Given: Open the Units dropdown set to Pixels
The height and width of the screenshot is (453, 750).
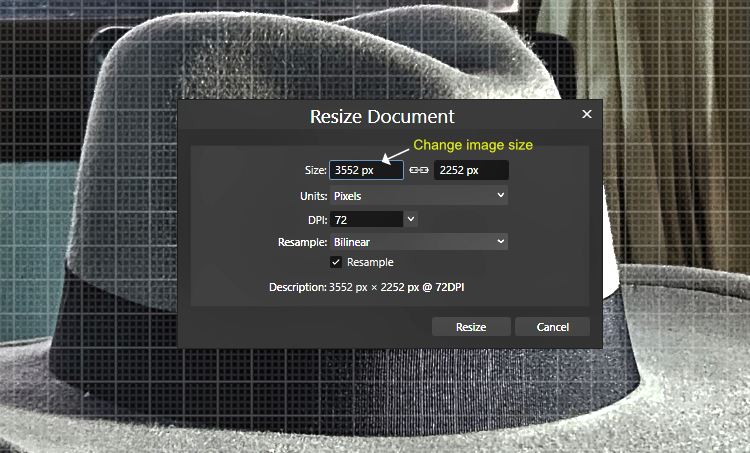Looking at the screenshot, I should 419,196.
